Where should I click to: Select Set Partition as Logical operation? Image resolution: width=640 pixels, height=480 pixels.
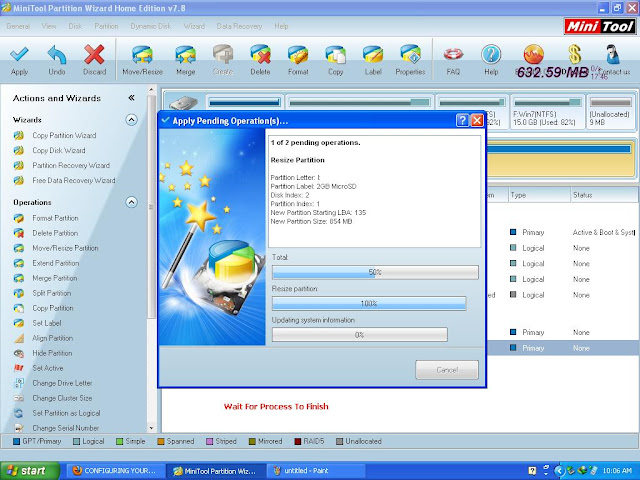[66, 413]
